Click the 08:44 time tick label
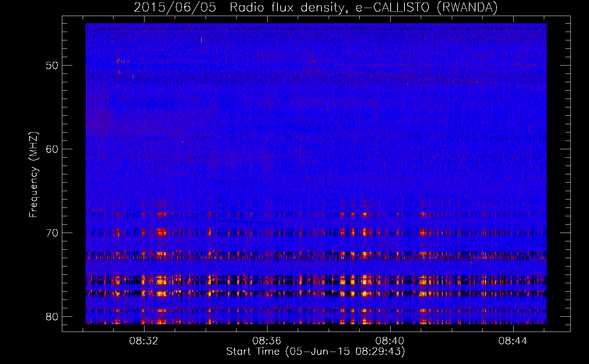The height and width of the screenshot is (364, 589). [x=513, y=341]
